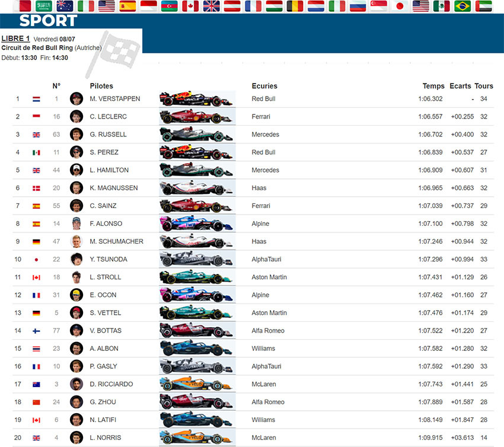This screenshot has width=504, height=447.
Task: Click the Saudi Arabia flag in top banner
Action: (43, 6)
